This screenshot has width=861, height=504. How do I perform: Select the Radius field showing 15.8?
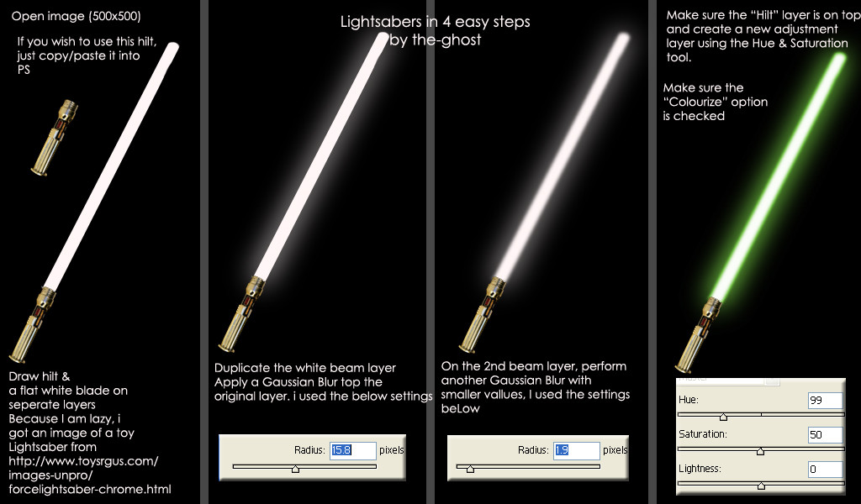[x=352, y=450]
